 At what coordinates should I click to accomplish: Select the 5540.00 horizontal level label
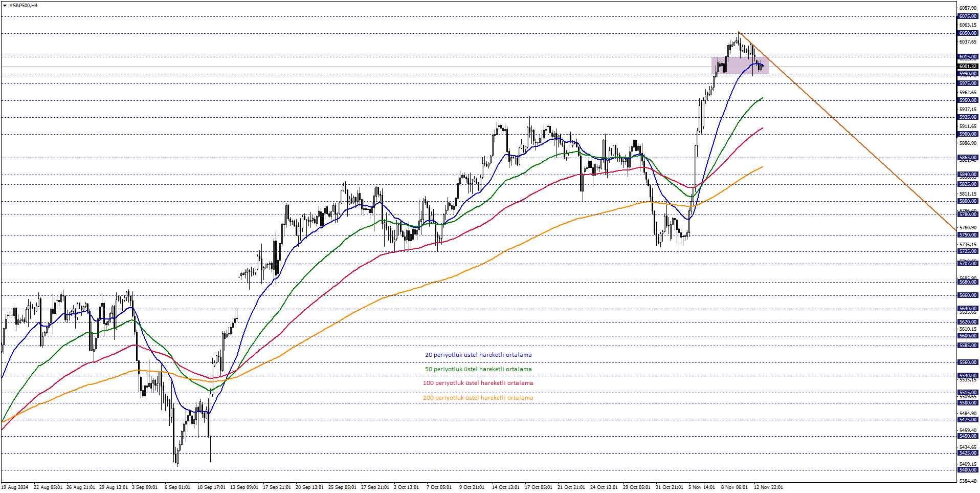point(968,376)
